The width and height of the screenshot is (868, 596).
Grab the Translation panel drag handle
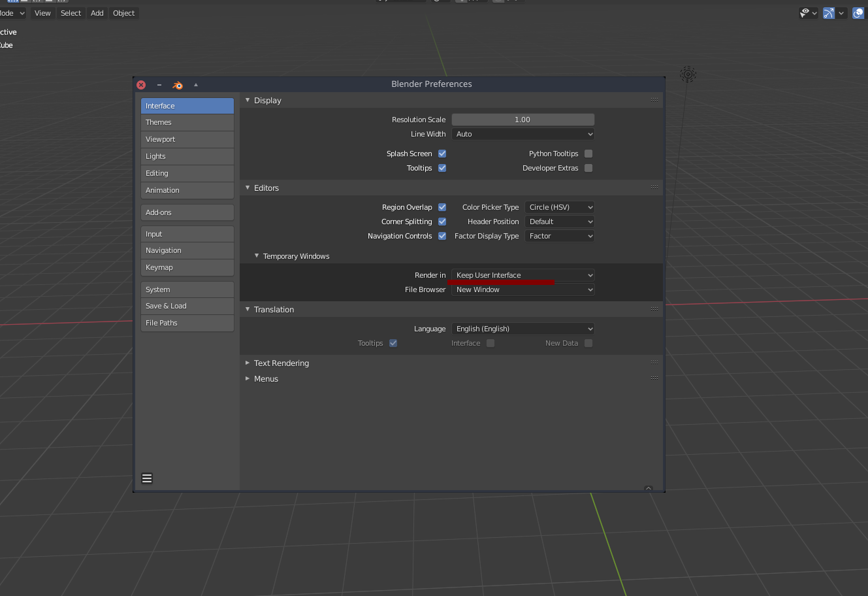[x=654, y=309]
